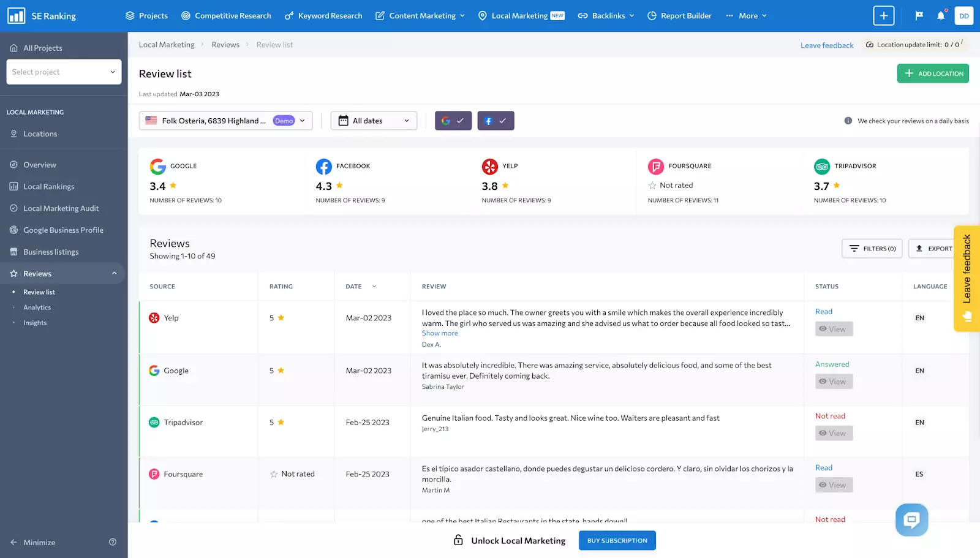Click the lock icon beside Unlock Local Marketing
Screen dimensions: 980x558
point(458,540)
